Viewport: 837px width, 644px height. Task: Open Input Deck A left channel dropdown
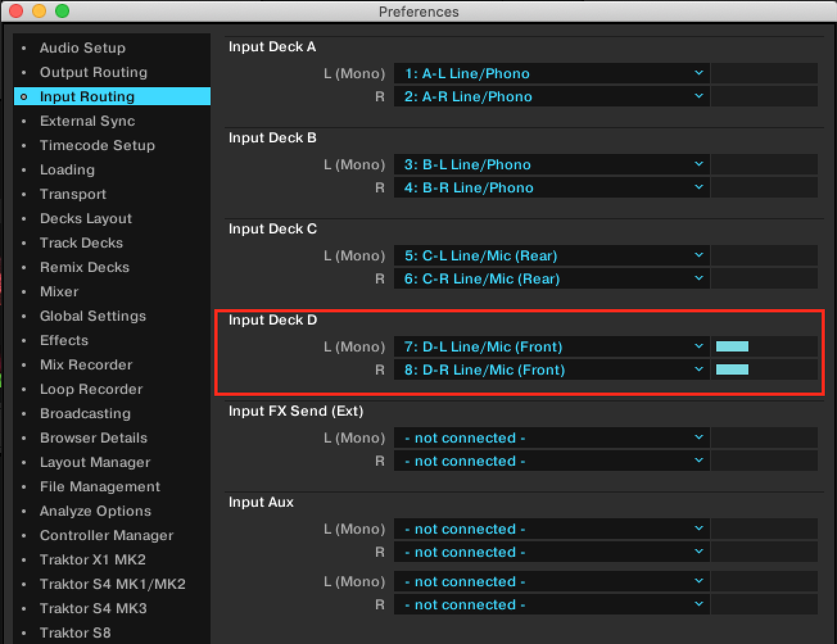(552, 74)
